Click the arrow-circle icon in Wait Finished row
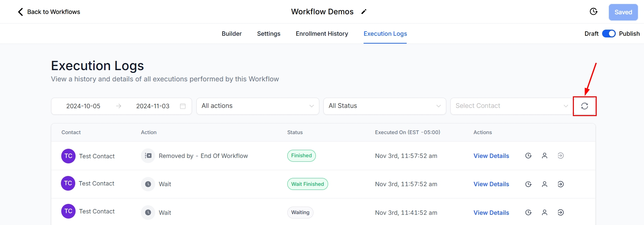This screenshot has height=225, width=644. point(561,184)
